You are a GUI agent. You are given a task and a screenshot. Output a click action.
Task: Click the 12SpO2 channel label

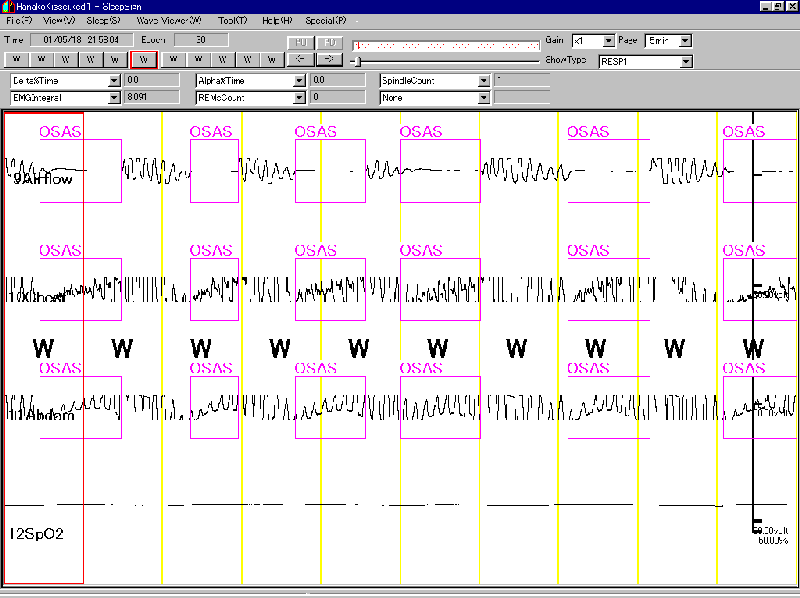click(x=37, y=534)
